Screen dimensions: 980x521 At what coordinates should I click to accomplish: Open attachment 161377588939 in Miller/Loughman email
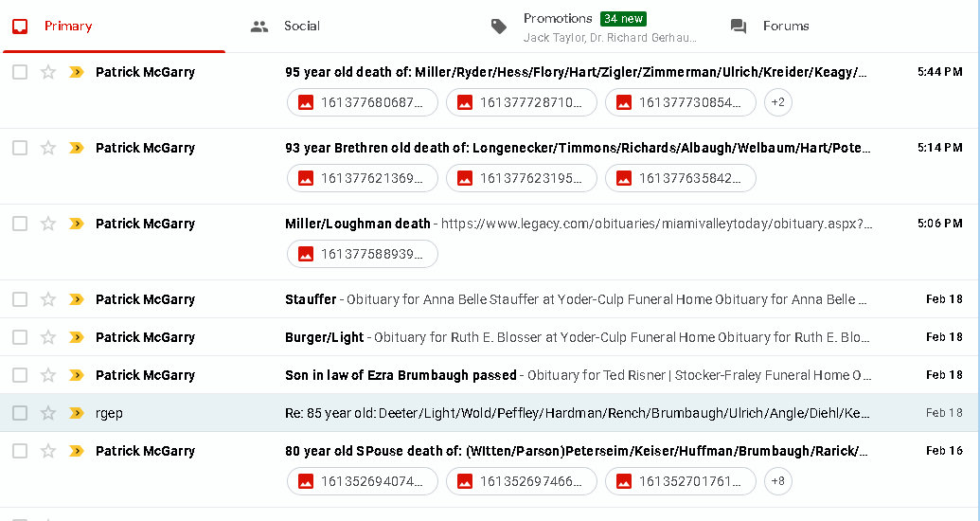363,254
